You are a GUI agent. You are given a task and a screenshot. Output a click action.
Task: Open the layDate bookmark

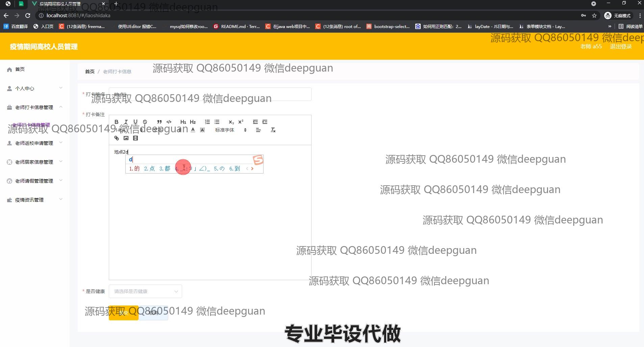[x=491, y=26]
